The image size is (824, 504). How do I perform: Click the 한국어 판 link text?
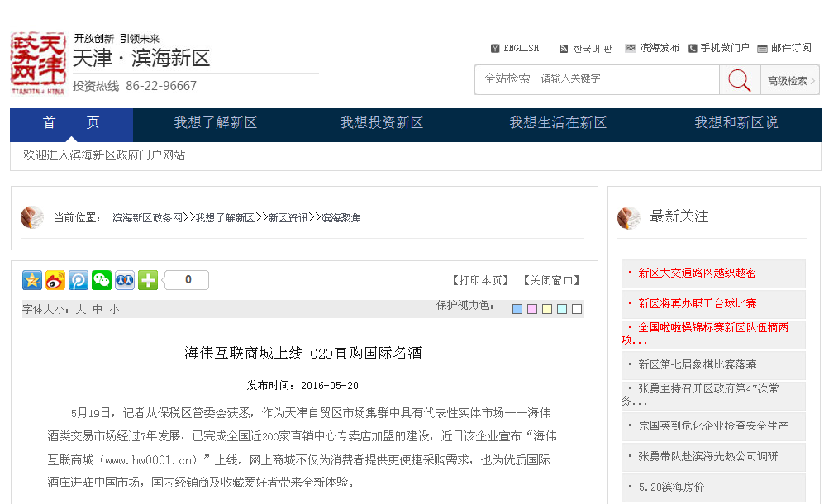click(x=593, y=49)
